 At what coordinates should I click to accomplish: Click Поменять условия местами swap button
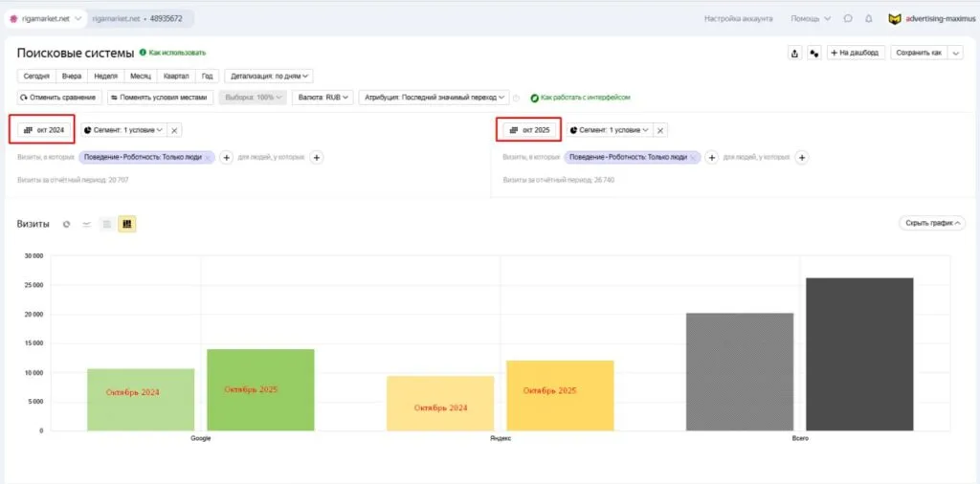point(160,98)
